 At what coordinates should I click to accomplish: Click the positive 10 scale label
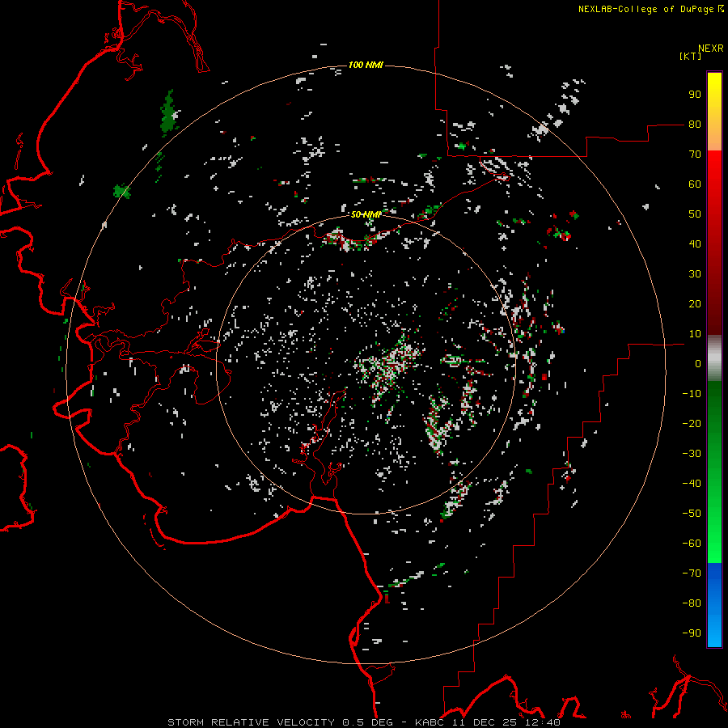pyautogui.click(x=695, y=334)
